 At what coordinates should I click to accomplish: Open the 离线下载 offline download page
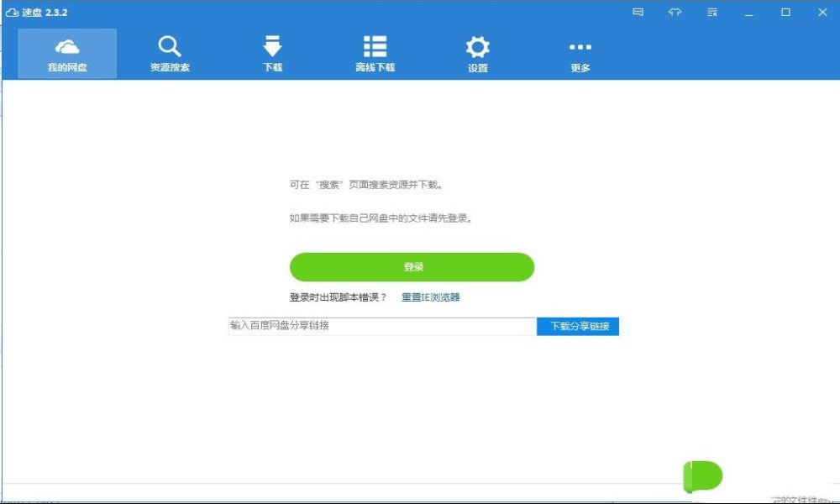[375, 52]
